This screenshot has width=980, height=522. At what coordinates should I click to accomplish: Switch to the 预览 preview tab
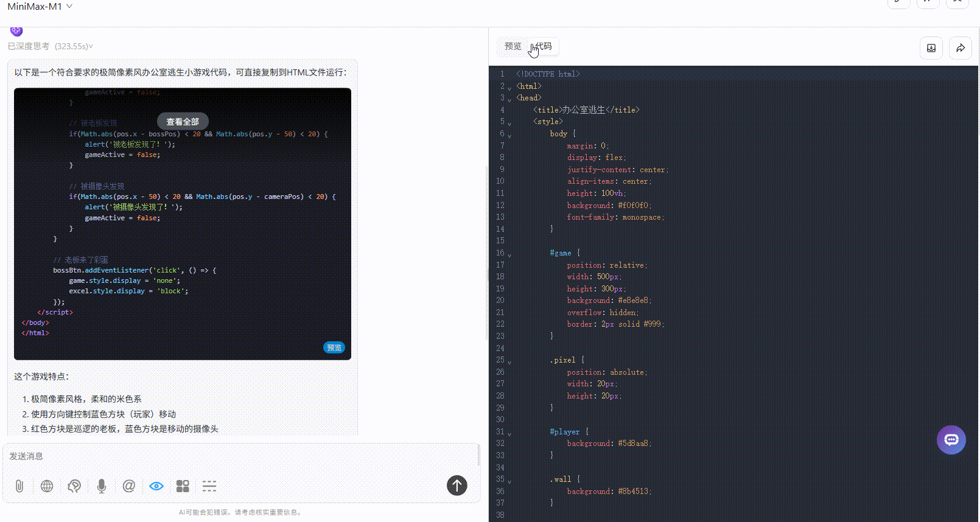(x=513, y=46)
